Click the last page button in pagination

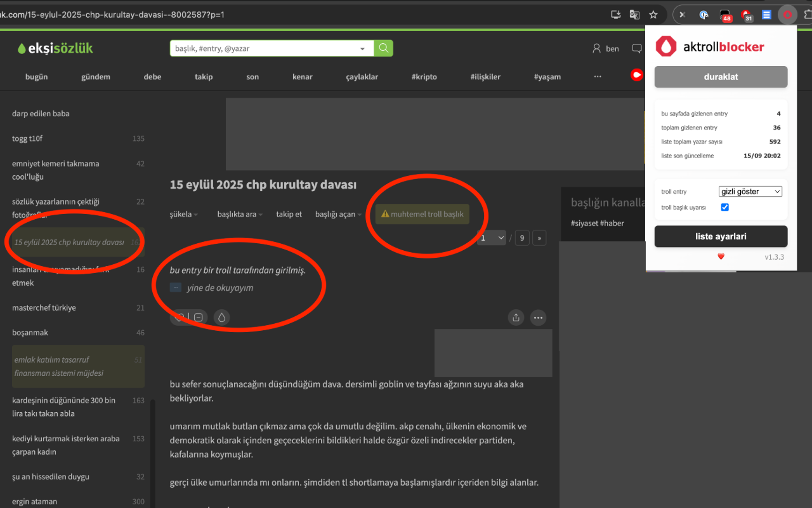coord(539,237)
